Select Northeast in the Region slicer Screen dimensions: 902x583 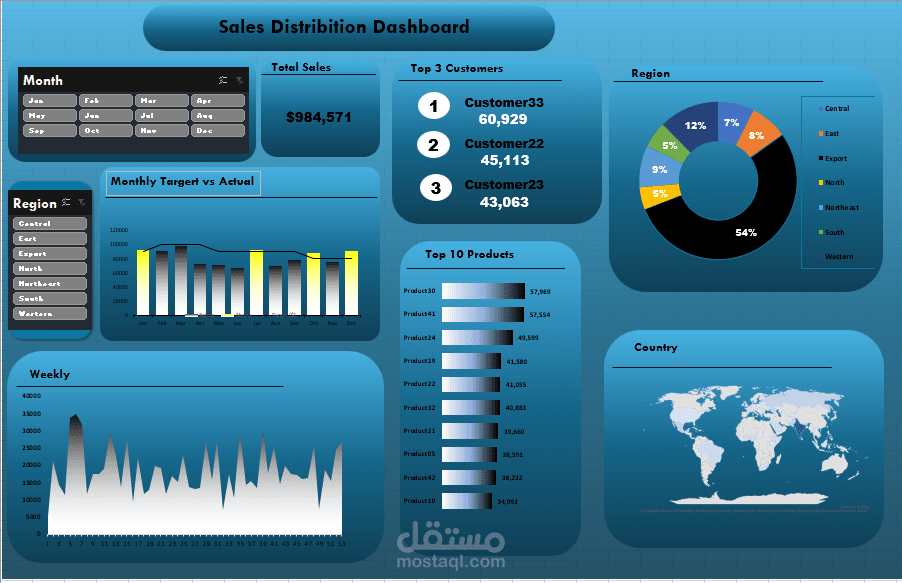(50, 283)
